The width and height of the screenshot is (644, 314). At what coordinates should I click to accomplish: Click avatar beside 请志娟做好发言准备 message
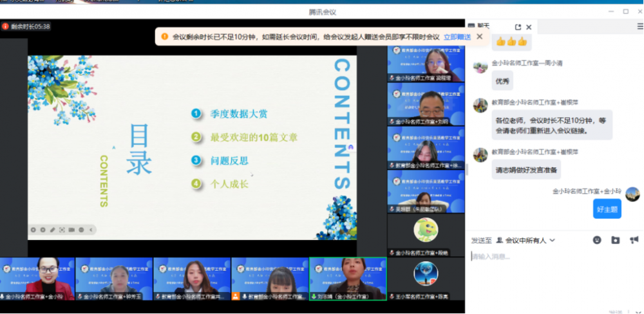coord(480,154)
